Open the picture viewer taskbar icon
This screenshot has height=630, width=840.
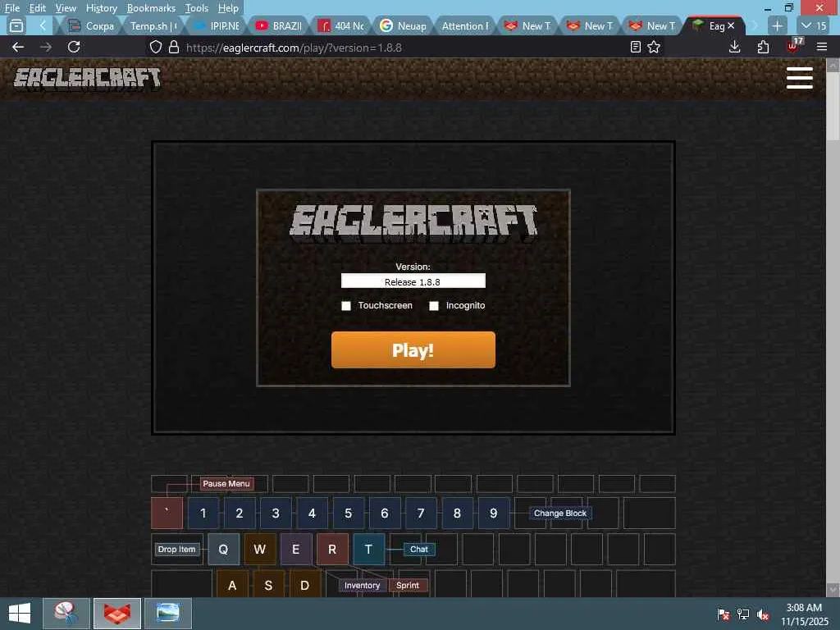[167, 614]
